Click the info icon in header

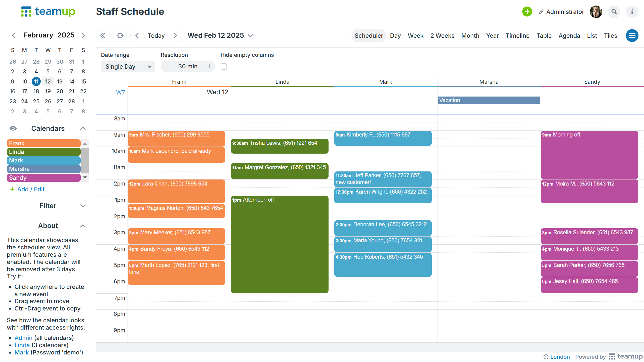pyautogui.click(x=632, y=12)
